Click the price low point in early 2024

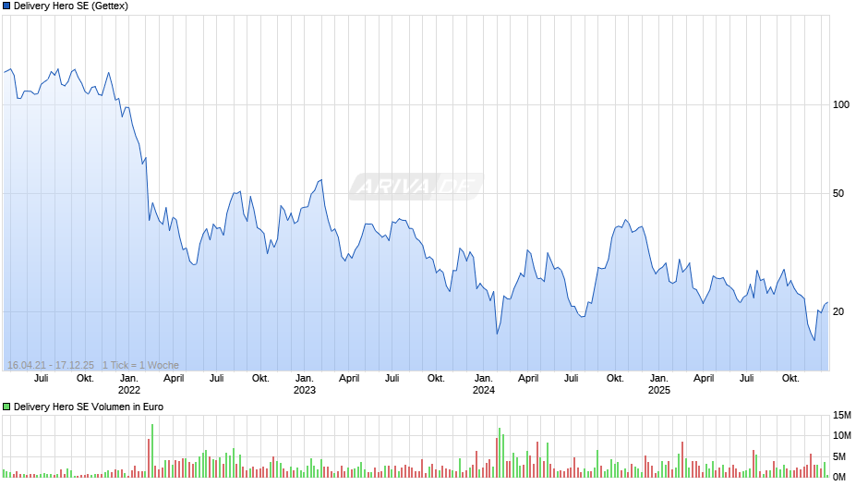(497, 334)
